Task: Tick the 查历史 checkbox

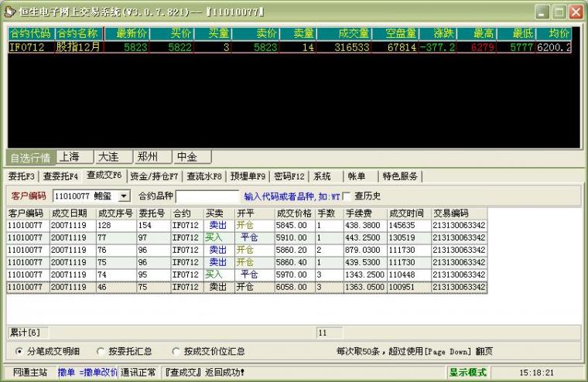Action: [x=346, y=196]
